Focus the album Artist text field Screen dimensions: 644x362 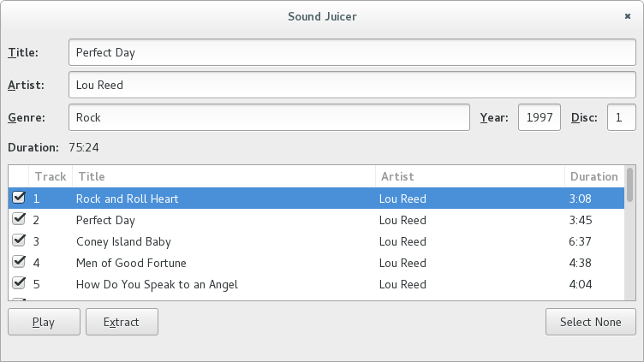click(x=351, y=85)
